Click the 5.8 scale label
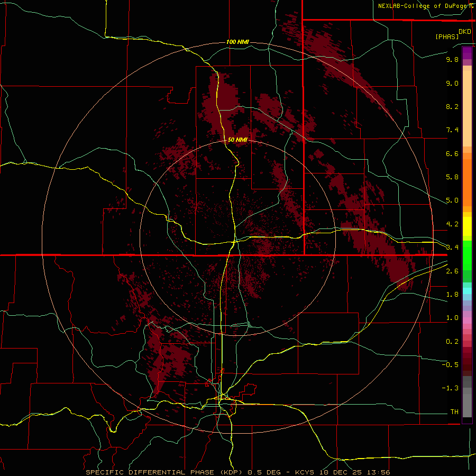The image size is (476, 476). tap(452, 177)
